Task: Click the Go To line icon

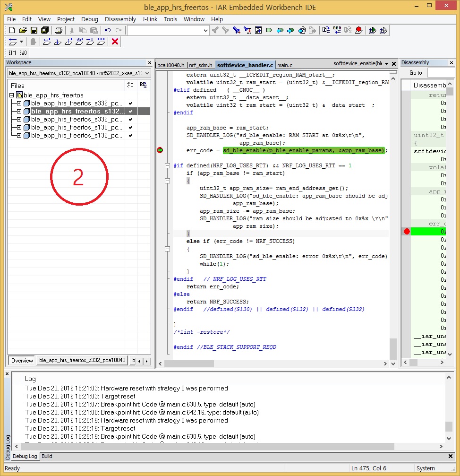Action: (x=258, y=30)
